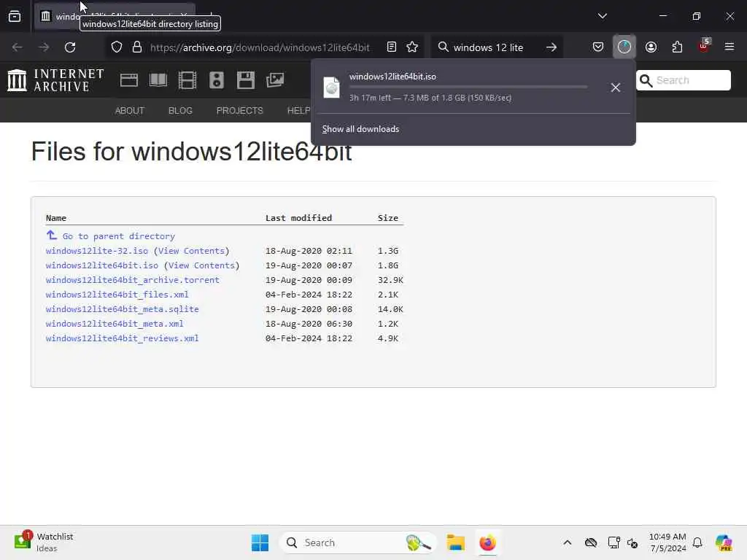Open the muted volume tray icon
The image size is (747, 560).
point(632,542)
